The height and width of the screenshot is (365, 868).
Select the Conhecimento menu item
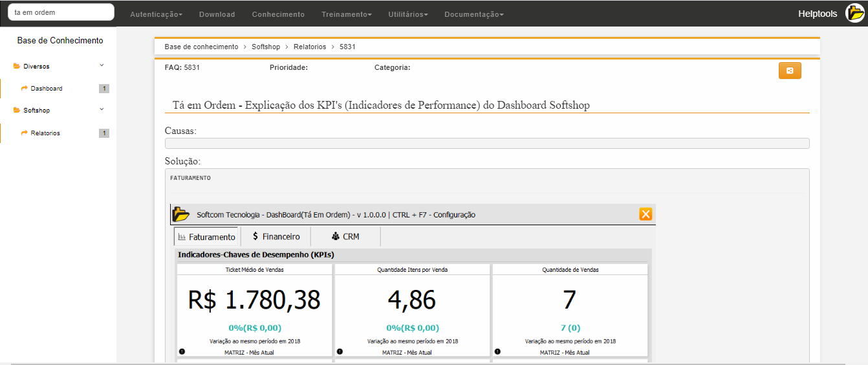278,14
